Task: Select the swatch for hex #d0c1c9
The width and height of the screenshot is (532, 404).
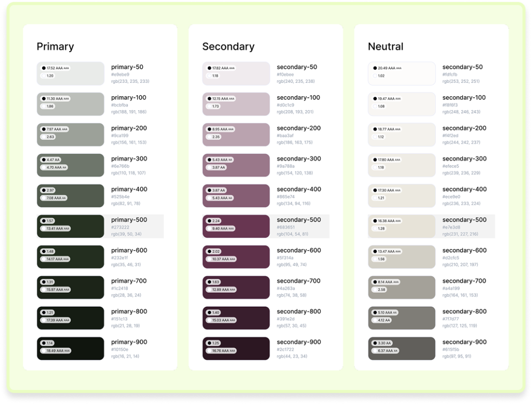Action: [x=236, y=104]
